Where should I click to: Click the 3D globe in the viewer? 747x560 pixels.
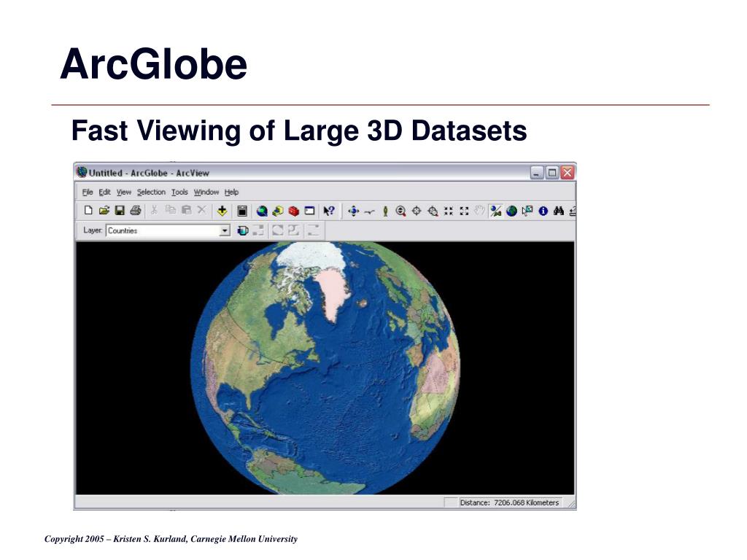(325, 367)
